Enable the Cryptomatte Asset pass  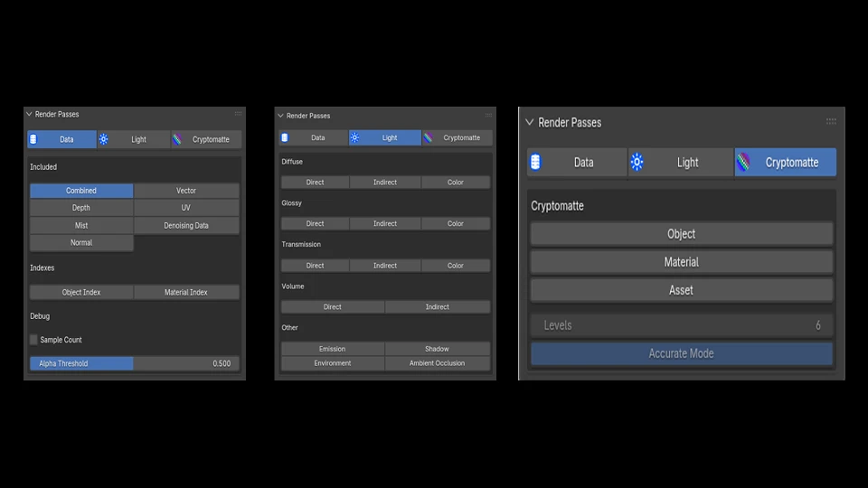(x=682, y=290)
